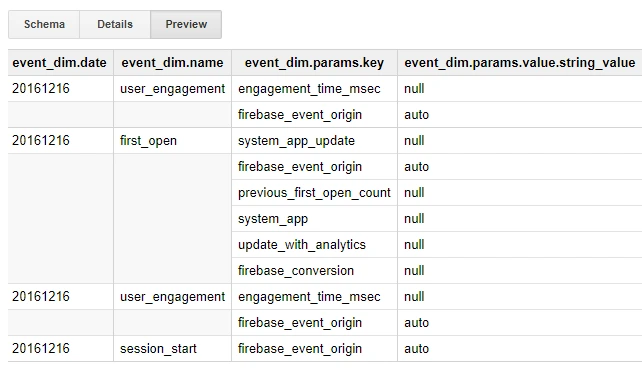
Task: Click the event_dim.name column header
Action: coord(172,63)
